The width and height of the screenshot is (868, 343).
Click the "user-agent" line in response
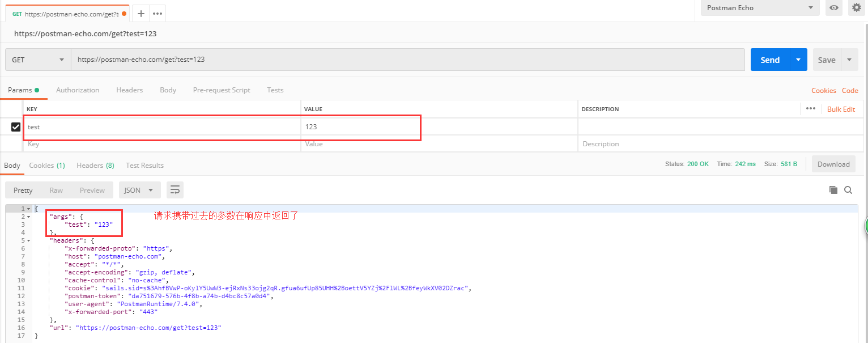[x=134, y=304]
